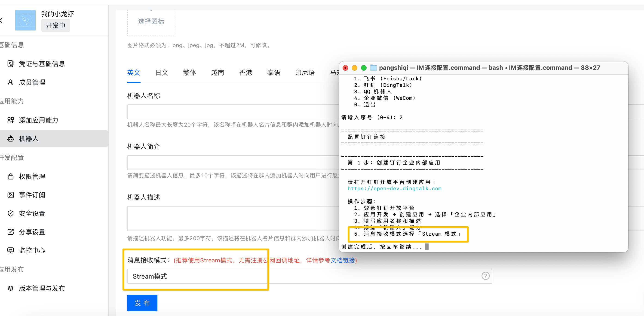Switch to the 繁体 language tab

pos(190,73)
